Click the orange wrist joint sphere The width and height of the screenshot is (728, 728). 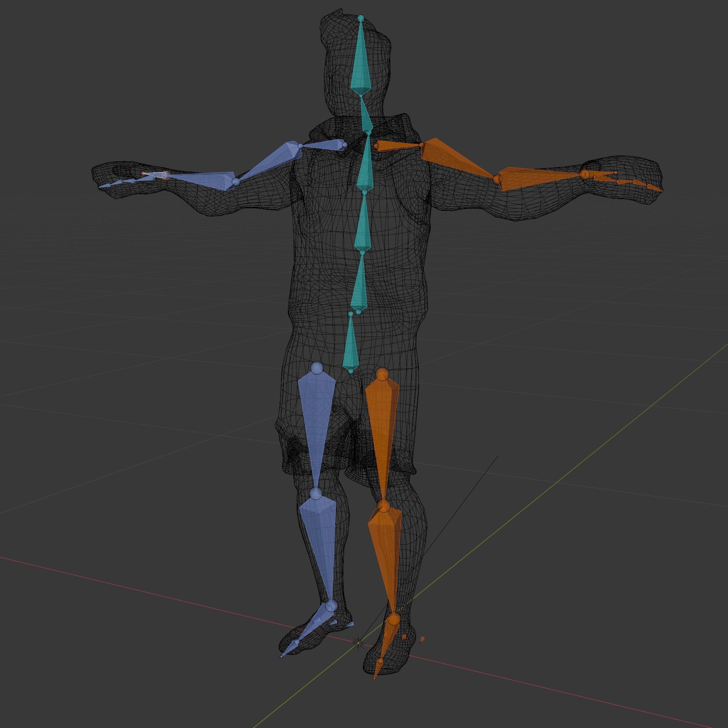click(x=584, y=174)
